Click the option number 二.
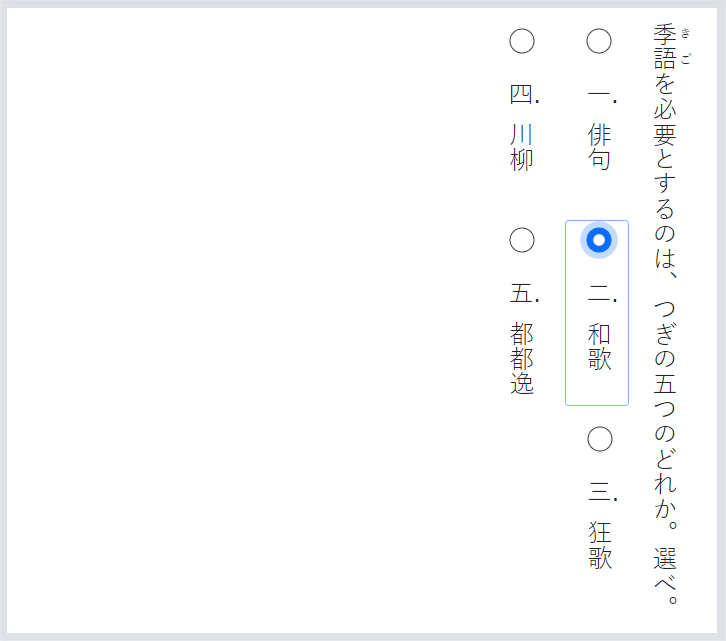 click(599, 295)
